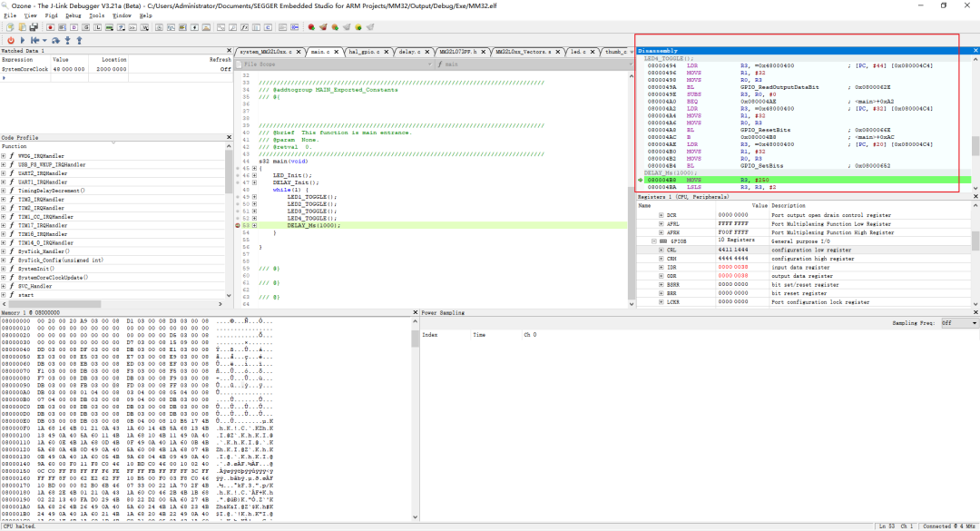
Task: Click the Resume play arrow icon
Action: 23,40
